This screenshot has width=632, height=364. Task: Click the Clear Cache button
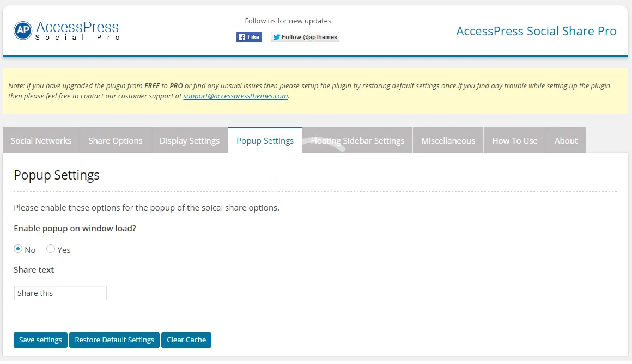point(186,340)
